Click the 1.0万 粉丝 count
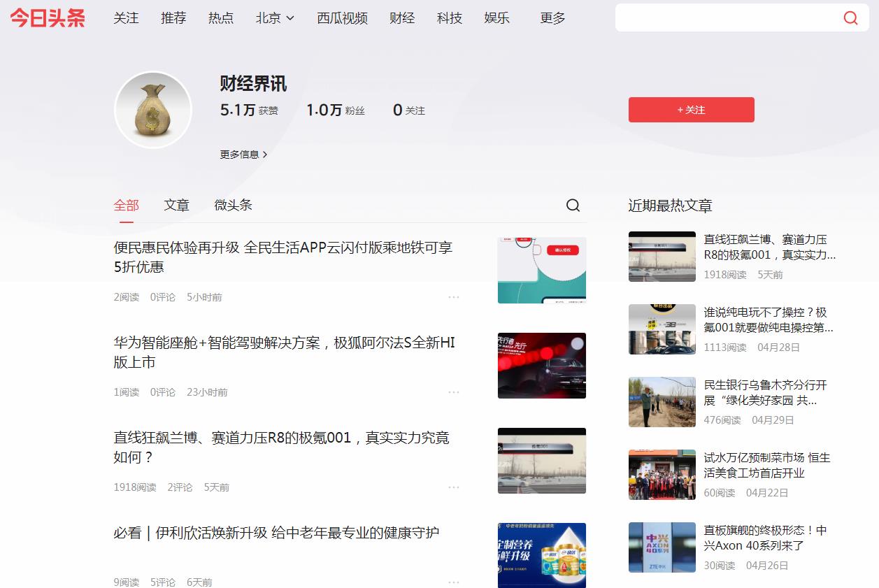 pos(336,110)
